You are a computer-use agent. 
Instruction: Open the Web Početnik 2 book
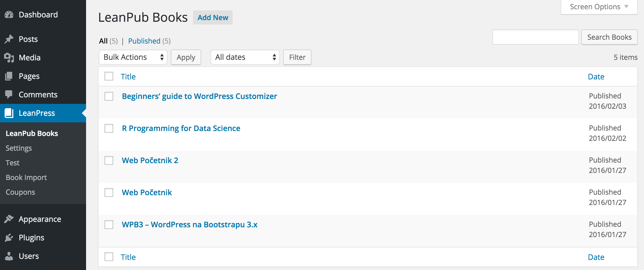pos(150,160)
